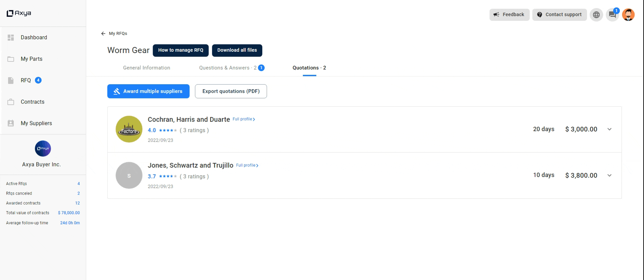644x280 pixels.
Task: Open the chat messages icon
Action: tap(612, 15)
